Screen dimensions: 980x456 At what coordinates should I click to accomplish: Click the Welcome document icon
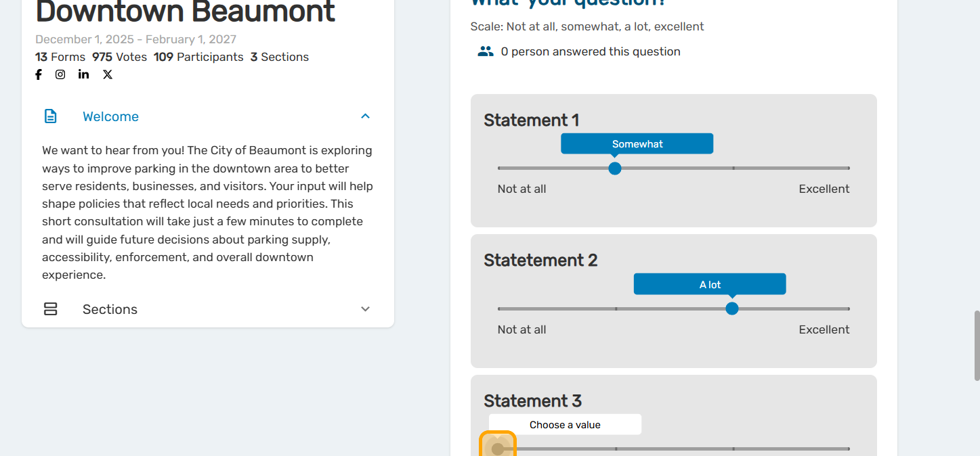point(51,116)
